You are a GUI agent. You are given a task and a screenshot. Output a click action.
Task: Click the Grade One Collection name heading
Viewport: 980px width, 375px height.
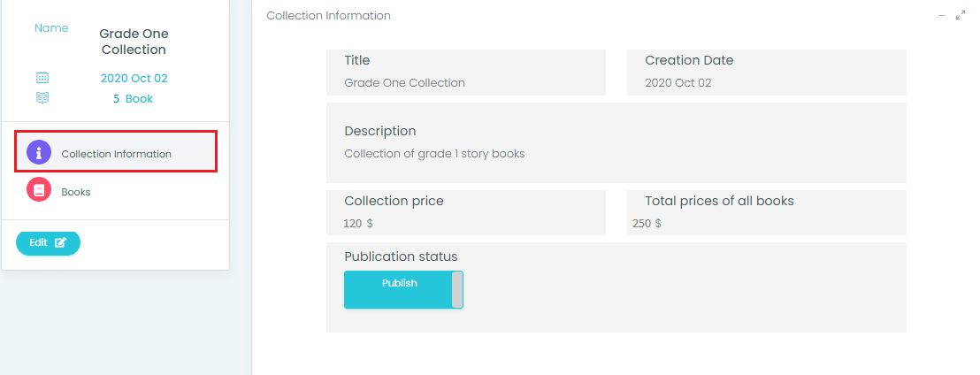(134, 42)
